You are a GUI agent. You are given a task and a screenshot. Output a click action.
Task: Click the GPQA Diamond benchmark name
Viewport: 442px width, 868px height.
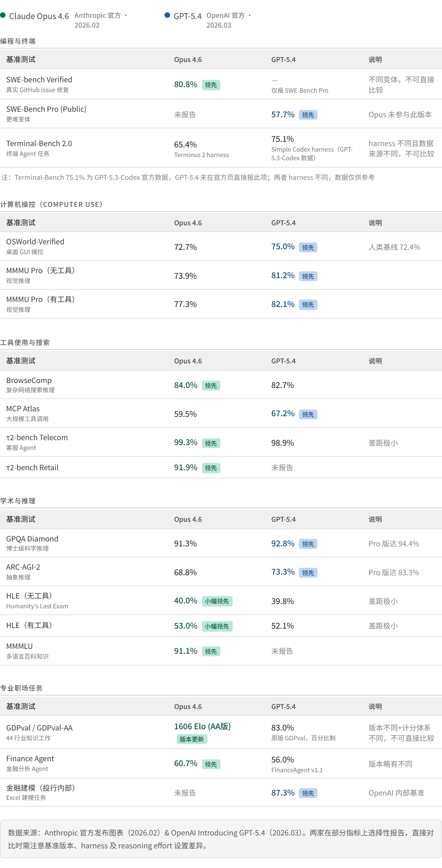pyautogui.click(x=32, y=538)
